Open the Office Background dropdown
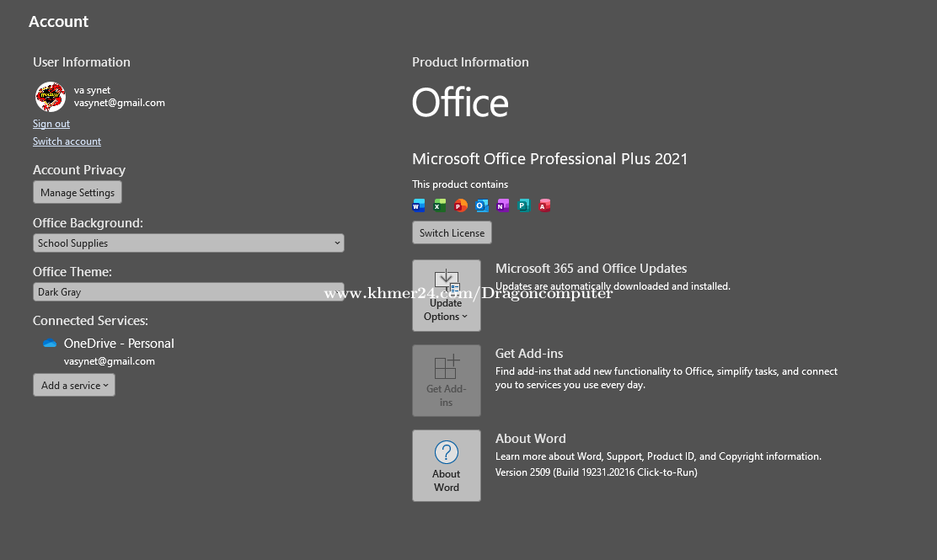The image size is (937, 560). tap(189, 243)
